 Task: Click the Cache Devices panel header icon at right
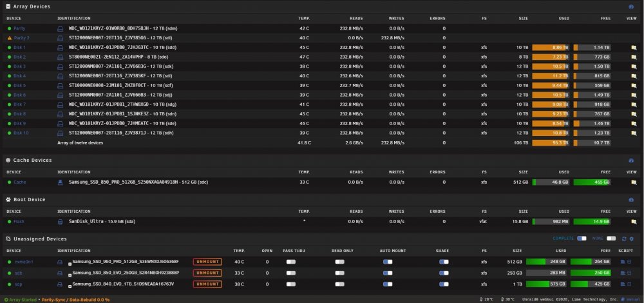pyautogui.click(x=631, y=161)
